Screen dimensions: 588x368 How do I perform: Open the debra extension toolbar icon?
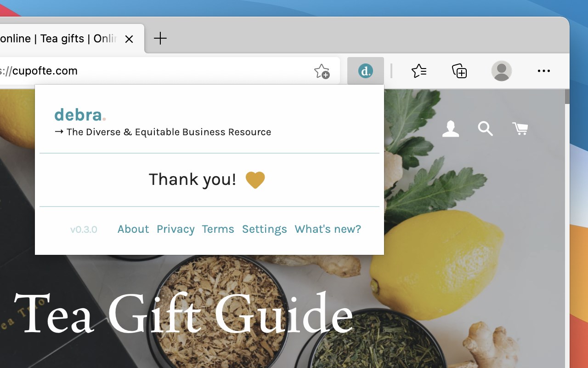366,71
